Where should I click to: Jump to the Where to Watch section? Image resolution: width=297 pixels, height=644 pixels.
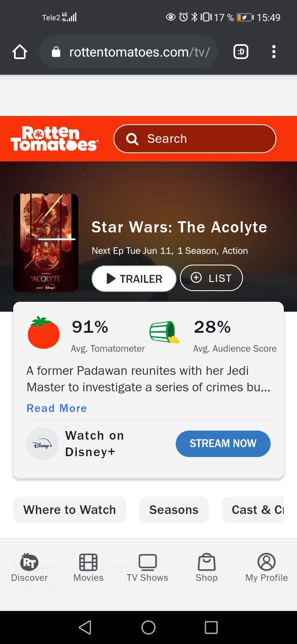(70, 510)
